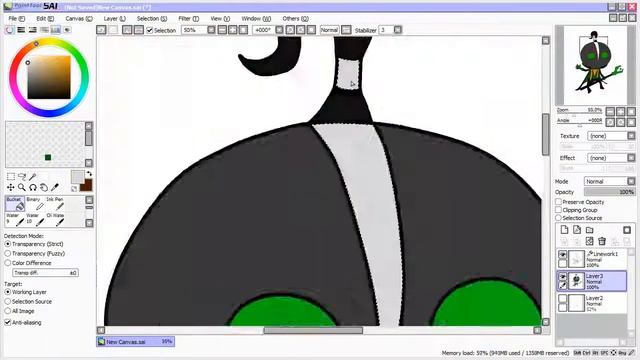Set target to Selection Source

coord(8,301)
